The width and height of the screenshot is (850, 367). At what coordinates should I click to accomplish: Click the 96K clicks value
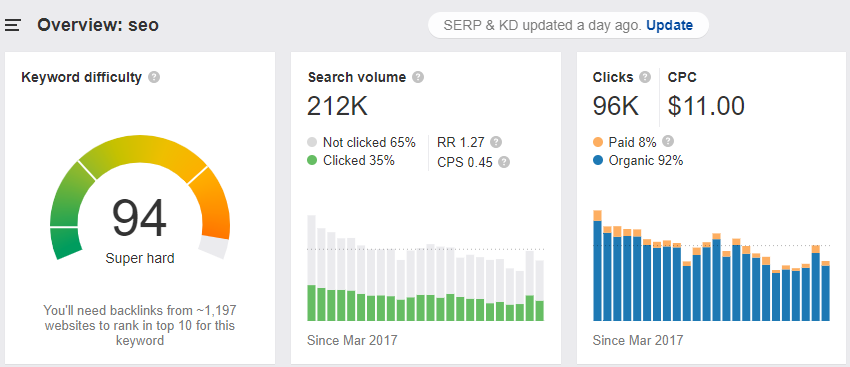pyautogui.click(x=616, y=106)
